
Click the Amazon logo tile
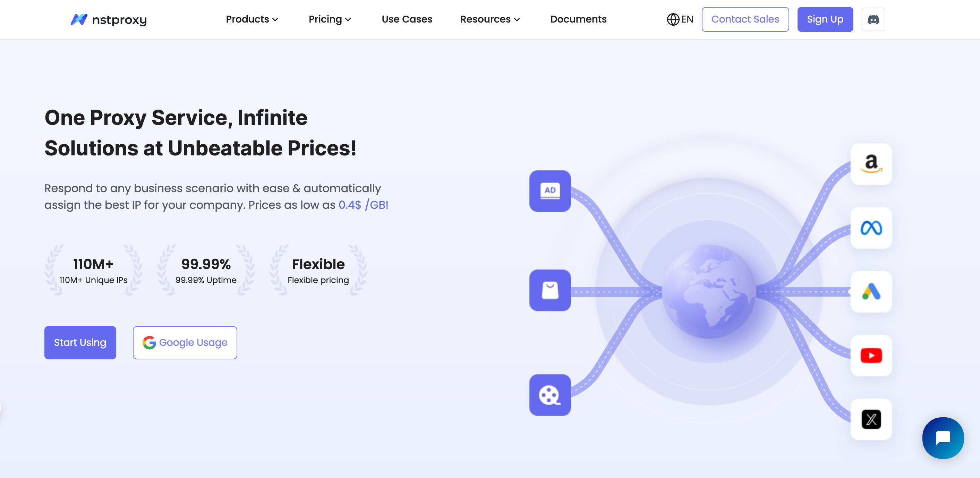point(871,164)
